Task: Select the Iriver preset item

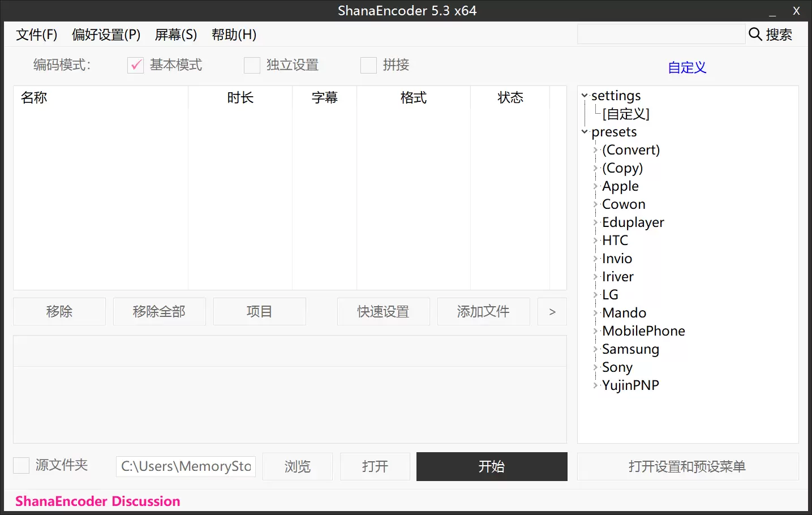Action: [x=618, y=277]
